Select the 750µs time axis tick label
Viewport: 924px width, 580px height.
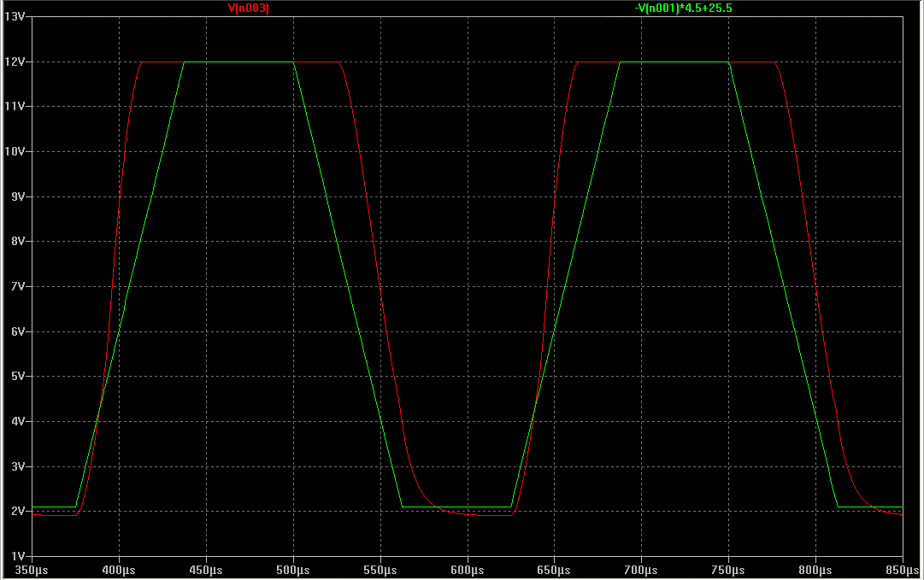click(728, 570)
